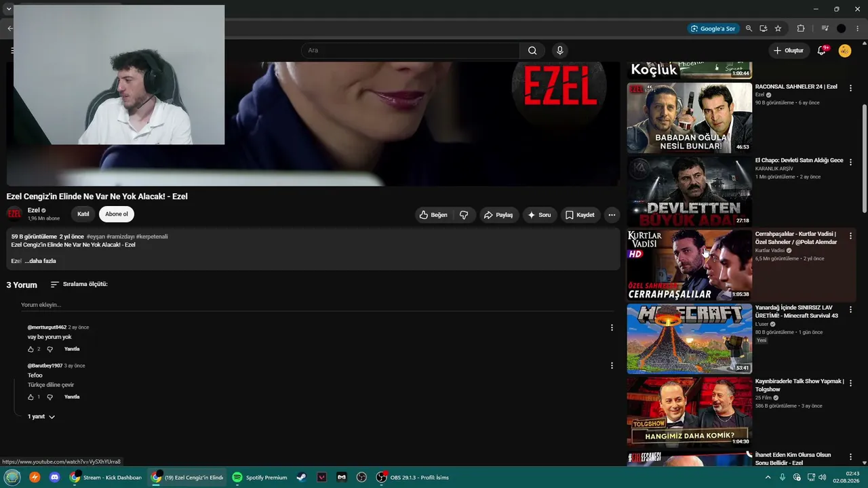Image resolution: width=868 pixels, height=488 pixels.
Task: Click the 'Soru' ask button
Action: (539, 215)
